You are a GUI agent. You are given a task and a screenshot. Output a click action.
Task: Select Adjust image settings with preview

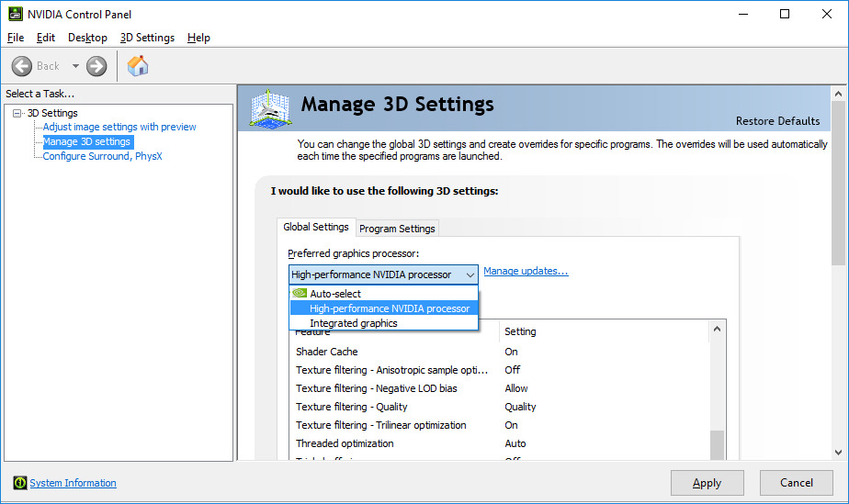[119, 127]
